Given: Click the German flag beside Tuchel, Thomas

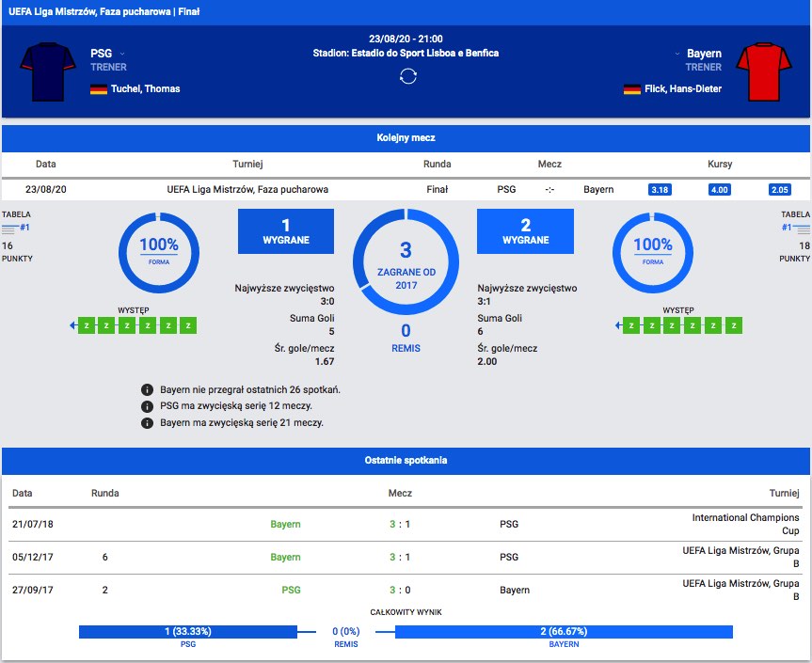Looking at the screenshot, I should pyautogui.click(x=98, y=89).
